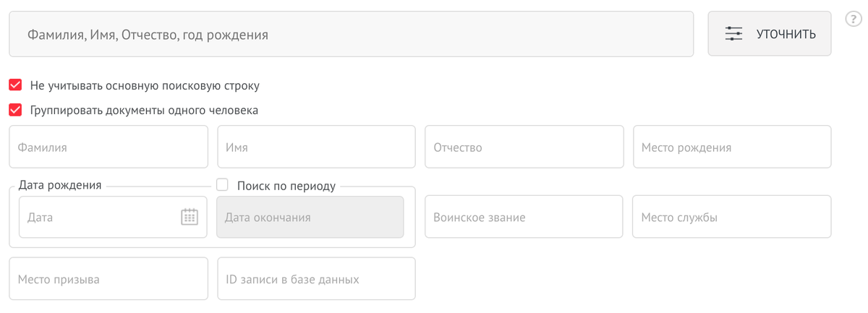
Task: Focus the Место рождения field
Action: (x=732, y=147)
